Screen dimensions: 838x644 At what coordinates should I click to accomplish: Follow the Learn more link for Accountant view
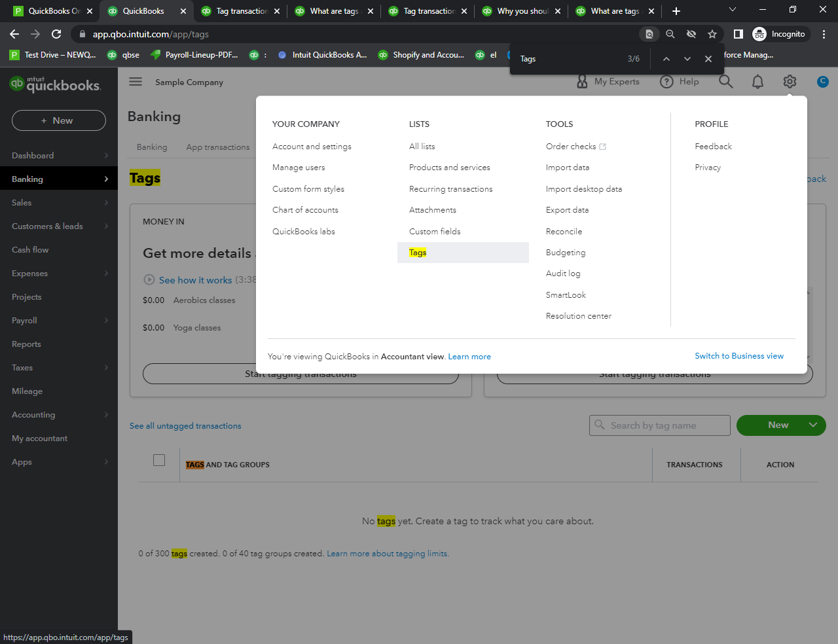469,357
